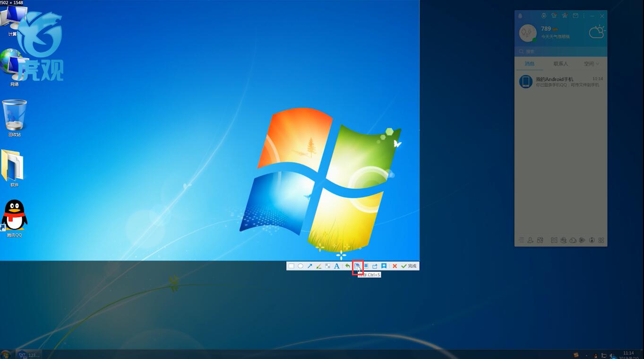Open QQ main menu hamburger icon
The width and height of the screenshot is (644, 359).
[x=522, y=240]
